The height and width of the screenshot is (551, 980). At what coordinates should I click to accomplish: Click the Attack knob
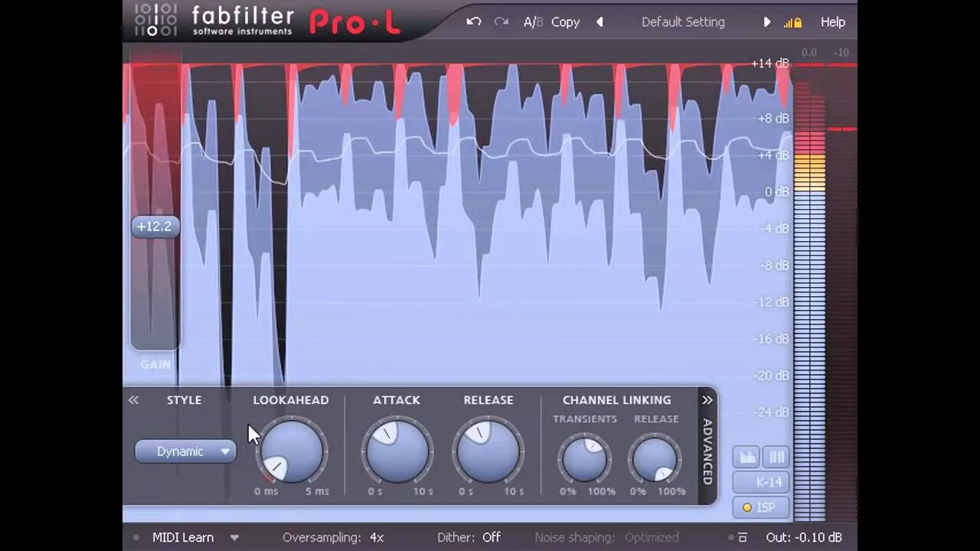click(397, 452)
